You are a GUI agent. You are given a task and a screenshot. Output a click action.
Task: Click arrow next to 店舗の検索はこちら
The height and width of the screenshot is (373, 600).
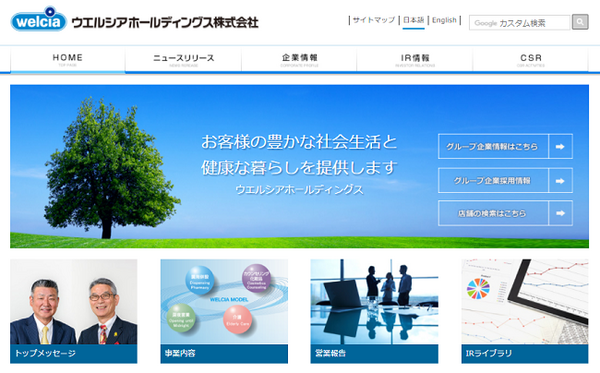[561, 213]
